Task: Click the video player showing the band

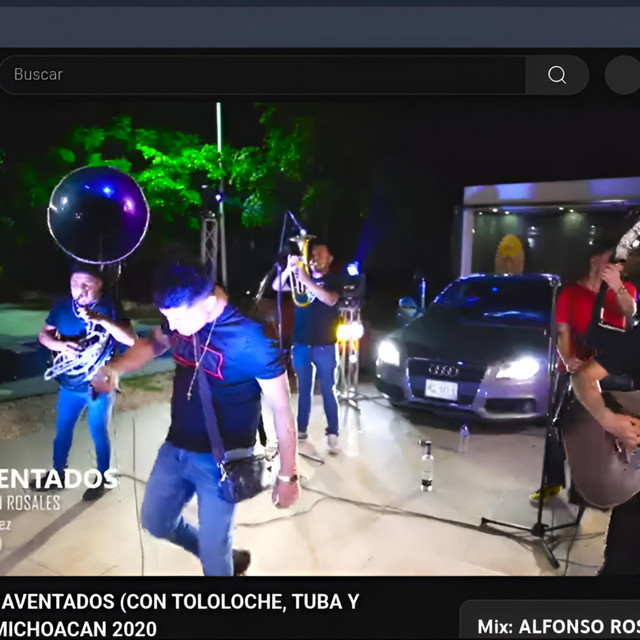Action: 320,339
